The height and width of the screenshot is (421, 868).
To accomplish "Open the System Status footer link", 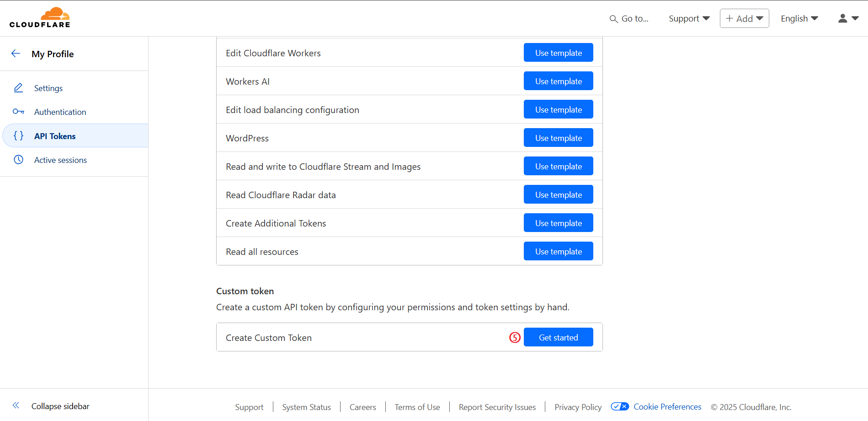I will 306,407.
